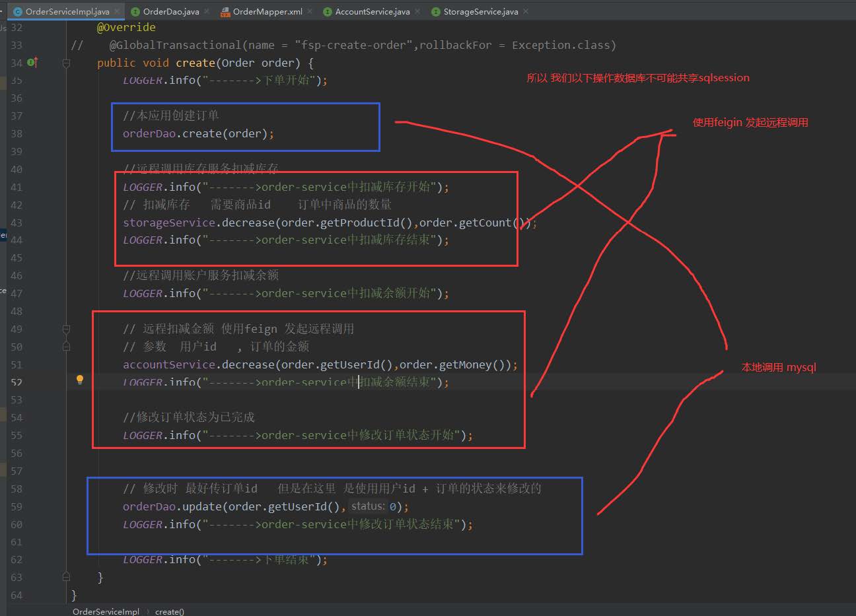The height and width of the screenshot is (616, 856).
Task: Toggle the comment fold marker on line 50
Action: (x=66, y=347)
